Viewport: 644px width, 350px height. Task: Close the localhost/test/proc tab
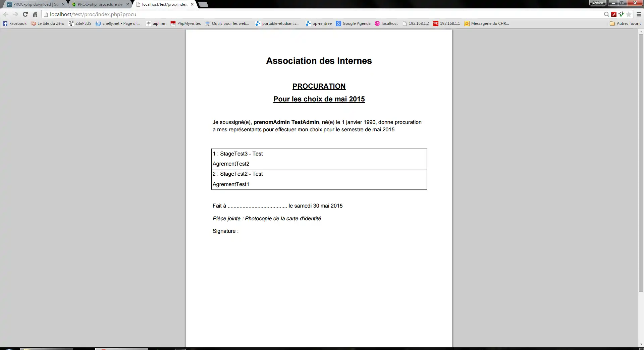coord(192,4)
